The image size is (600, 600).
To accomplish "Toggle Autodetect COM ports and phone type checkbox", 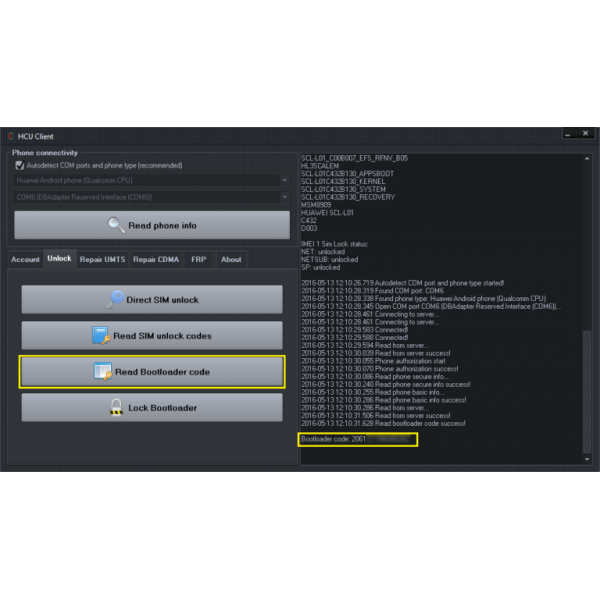I will click(20, 165).
